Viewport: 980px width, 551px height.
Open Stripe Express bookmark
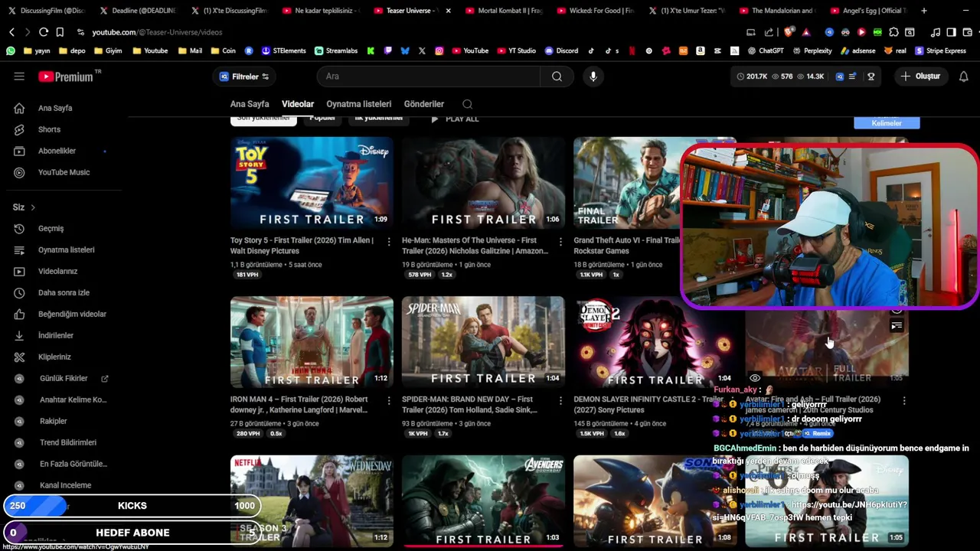click(x=941, y=51)
